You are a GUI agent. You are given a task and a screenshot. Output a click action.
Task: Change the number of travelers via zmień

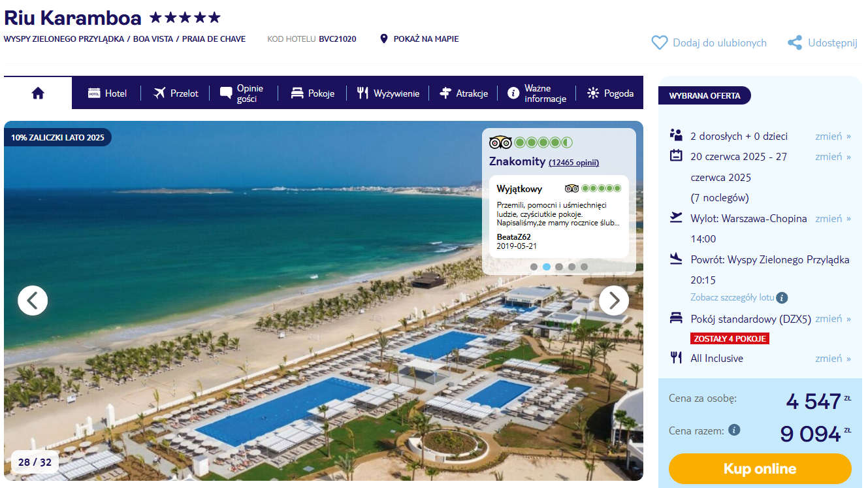tap(833, 137)
